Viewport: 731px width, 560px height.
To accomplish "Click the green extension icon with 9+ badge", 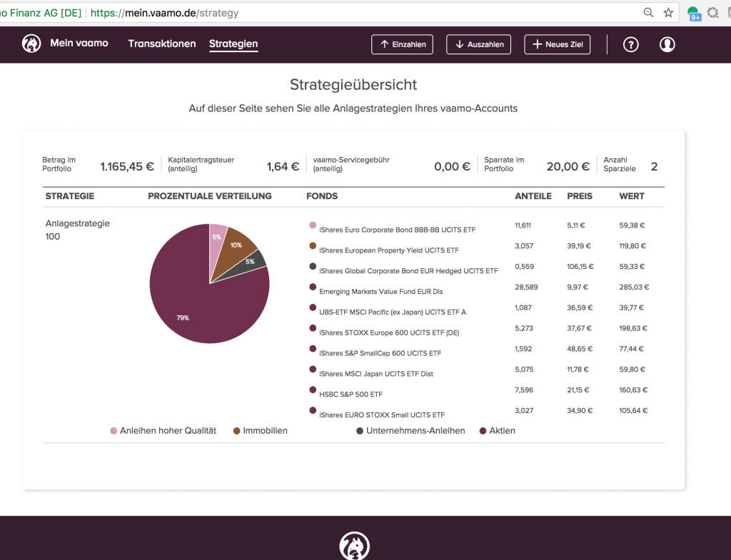I will coord(694,14).
